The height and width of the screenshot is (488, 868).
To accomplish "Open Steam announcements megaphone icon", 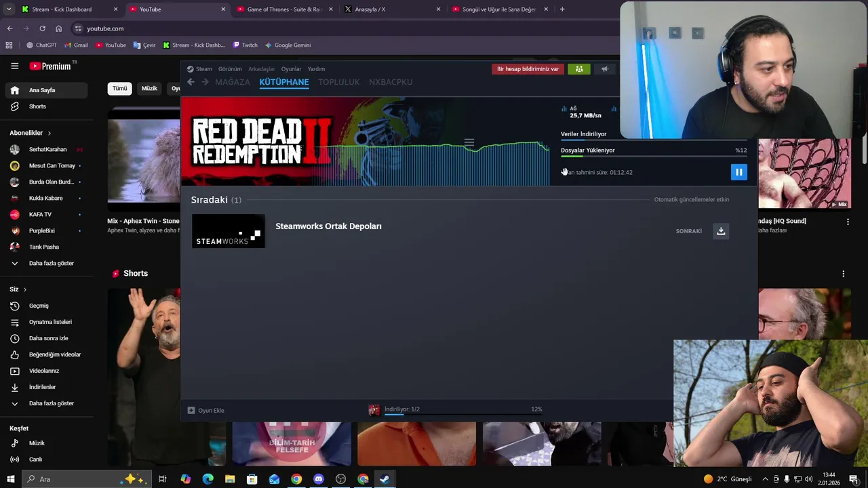I will tap(605, 68).
